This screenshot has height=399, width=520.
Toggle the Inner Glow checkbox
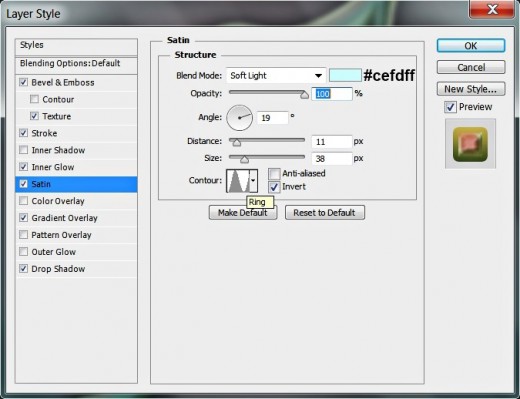pyautogui.click(x=23, y=167)
